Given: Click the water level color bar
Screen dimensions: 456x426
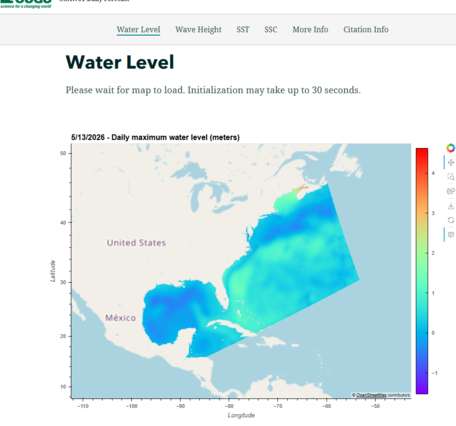Looking at the screenshot, I should (422, 271).
